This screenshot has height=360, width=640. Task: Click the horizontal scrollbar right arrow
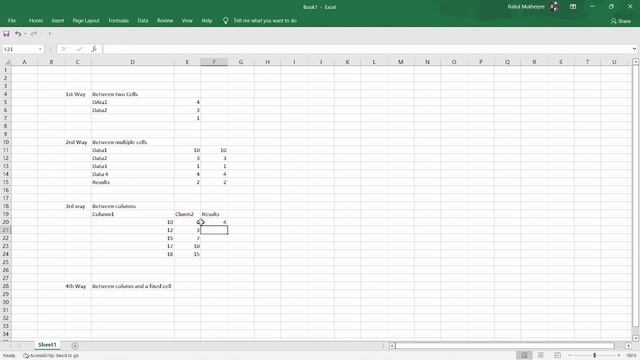(629, 346)
